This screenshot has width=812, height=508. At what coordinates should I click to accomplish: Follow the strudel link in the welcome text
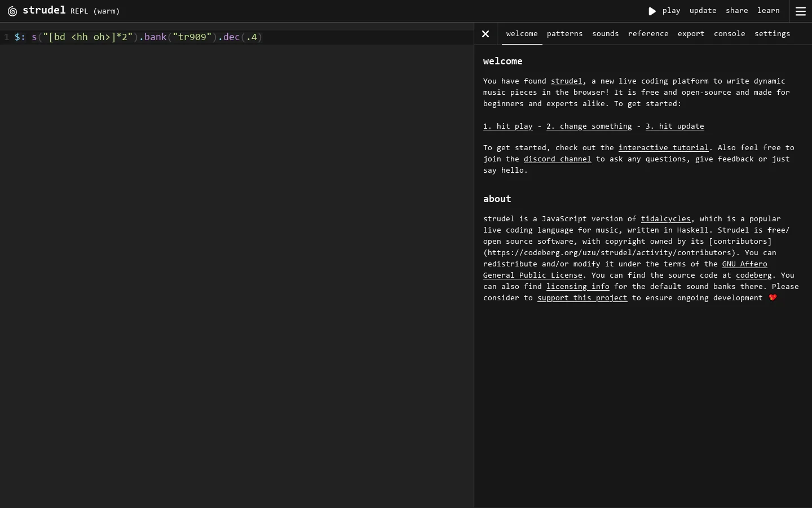coord(567,81)
